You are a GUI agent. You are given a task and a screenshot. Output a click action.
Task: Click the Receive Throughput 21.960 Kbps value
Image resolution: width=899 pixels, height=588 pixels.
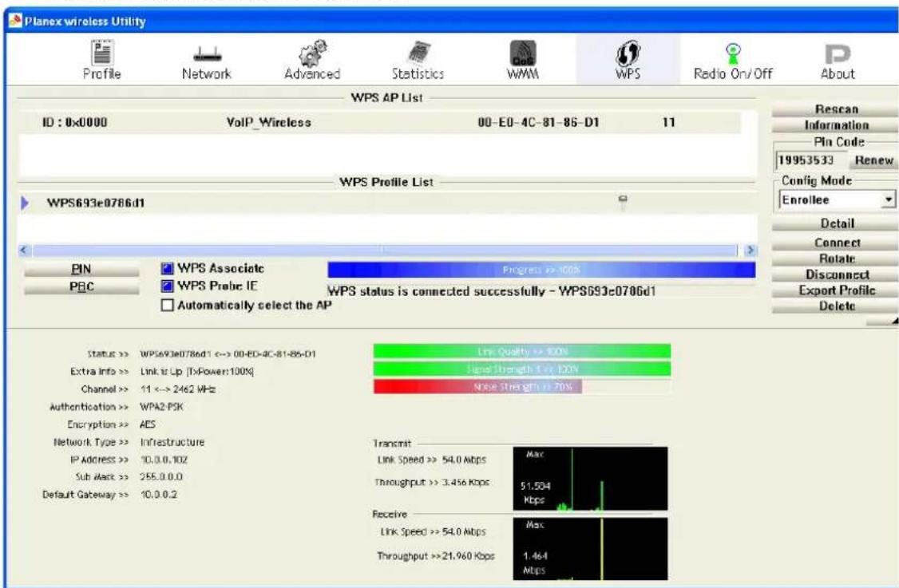click(469, 556)
